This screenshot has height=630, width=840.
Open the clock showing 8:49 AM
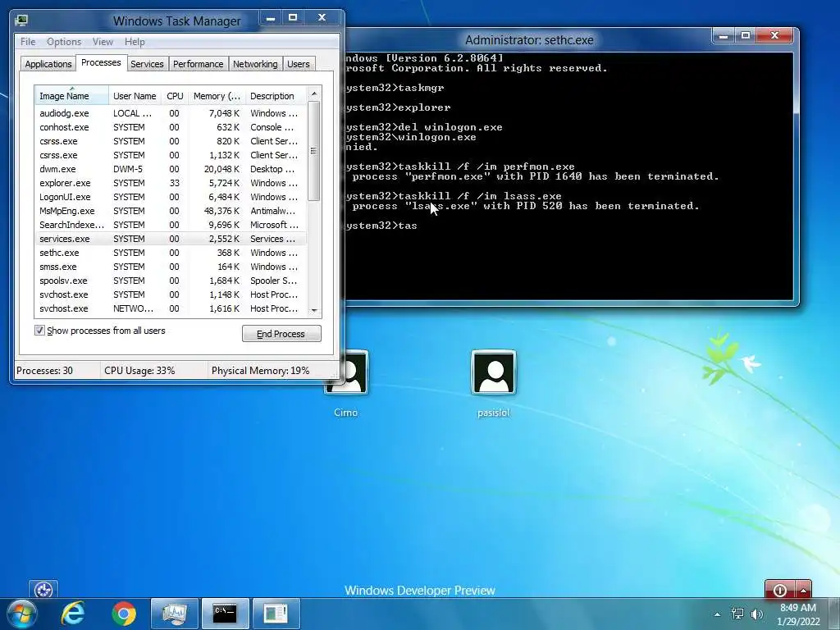pyautogui.click(x=798, y=614)
